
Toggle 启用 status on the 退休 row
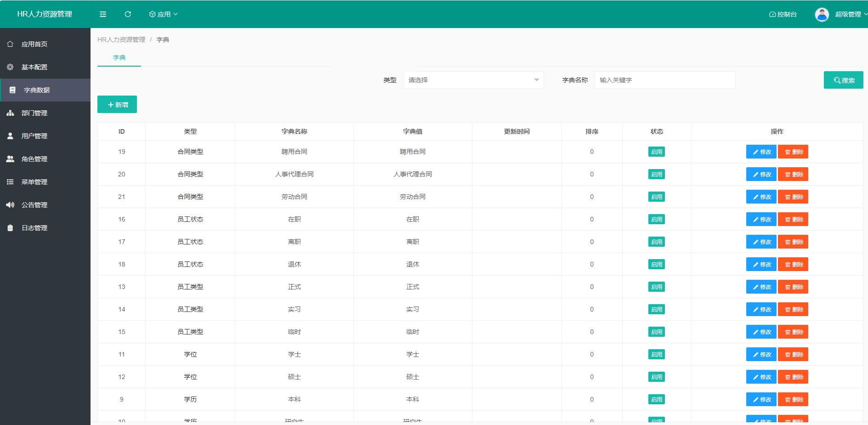656,264
